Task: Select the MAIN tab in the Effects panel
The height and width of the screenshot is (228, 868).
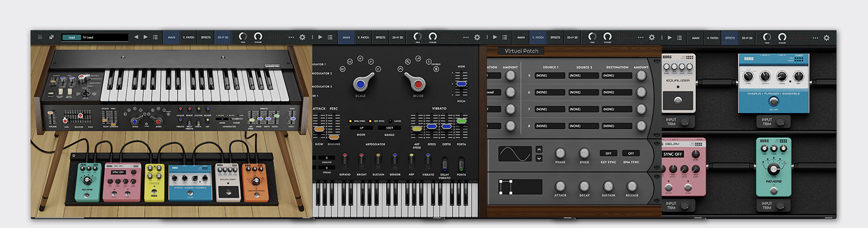Action: coord(696,37)
